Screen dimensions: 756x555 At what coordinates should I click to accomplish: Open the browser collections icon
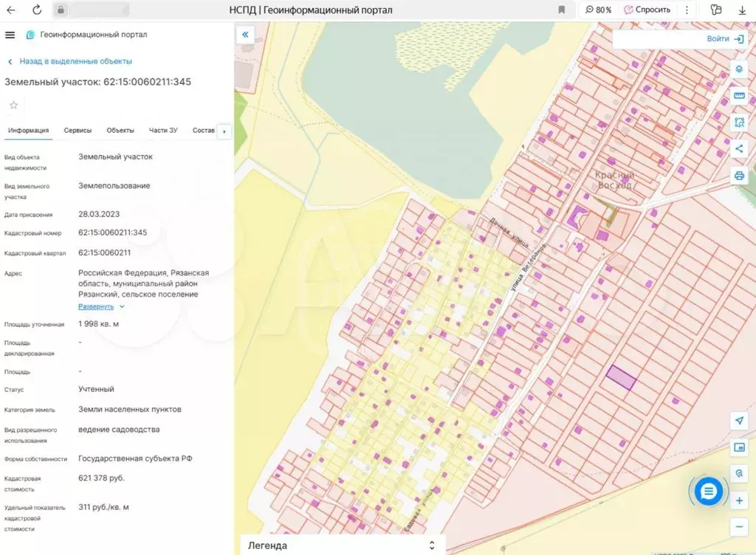pyautogui.click(x=716, y=10)
